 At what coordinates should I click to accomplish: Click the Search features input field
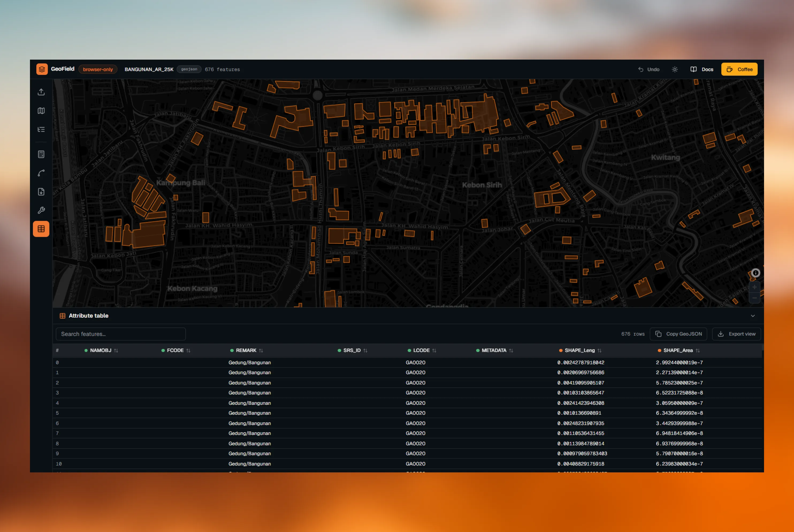(x=120, y=334)
